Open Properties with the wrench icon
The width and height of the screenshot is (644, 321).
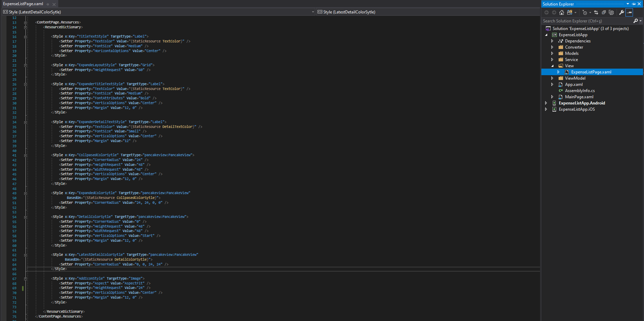[622, 12]
